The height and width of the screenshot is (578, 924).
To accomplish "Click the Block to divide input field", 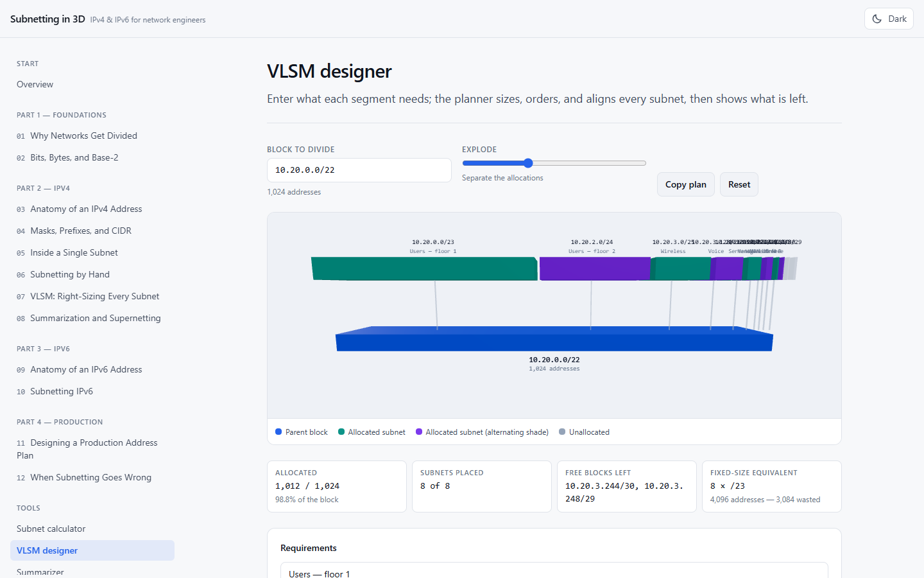I will (359, 170).
